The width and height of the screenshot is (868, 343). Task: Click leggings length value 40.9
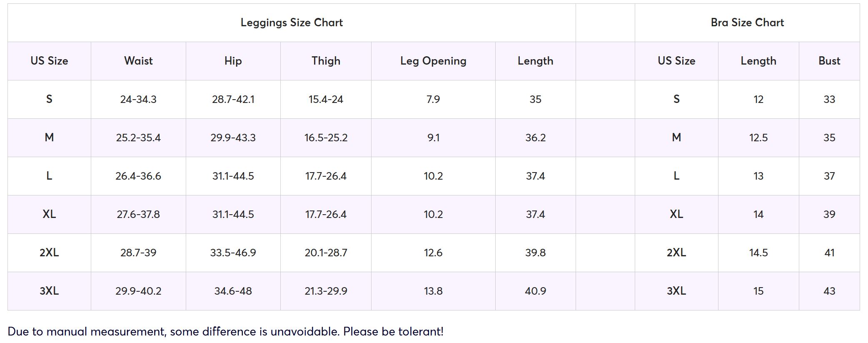535,291
